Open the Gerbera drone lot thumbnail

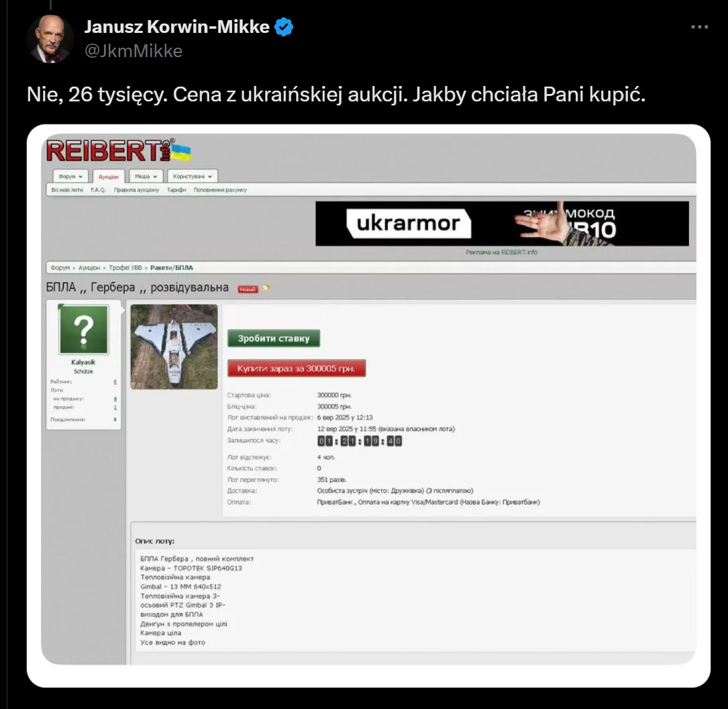174,346
